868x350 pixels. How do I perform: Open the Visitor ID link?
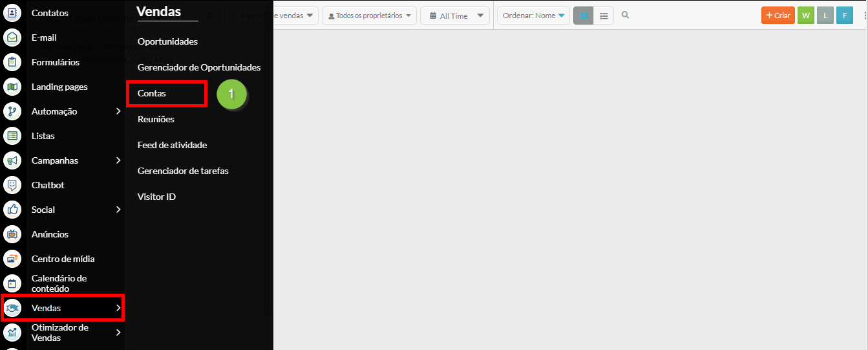click(156, 197)
